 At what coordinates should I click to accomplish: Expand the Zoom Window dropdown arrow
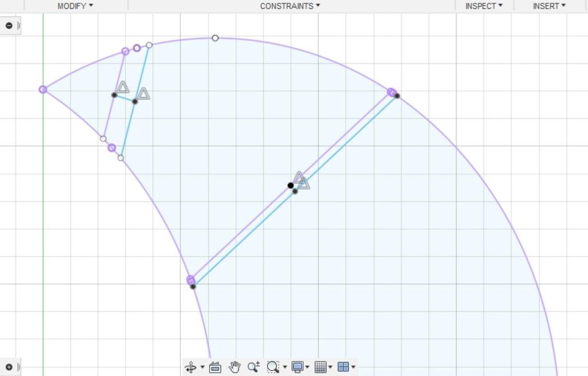coord(284,367)
